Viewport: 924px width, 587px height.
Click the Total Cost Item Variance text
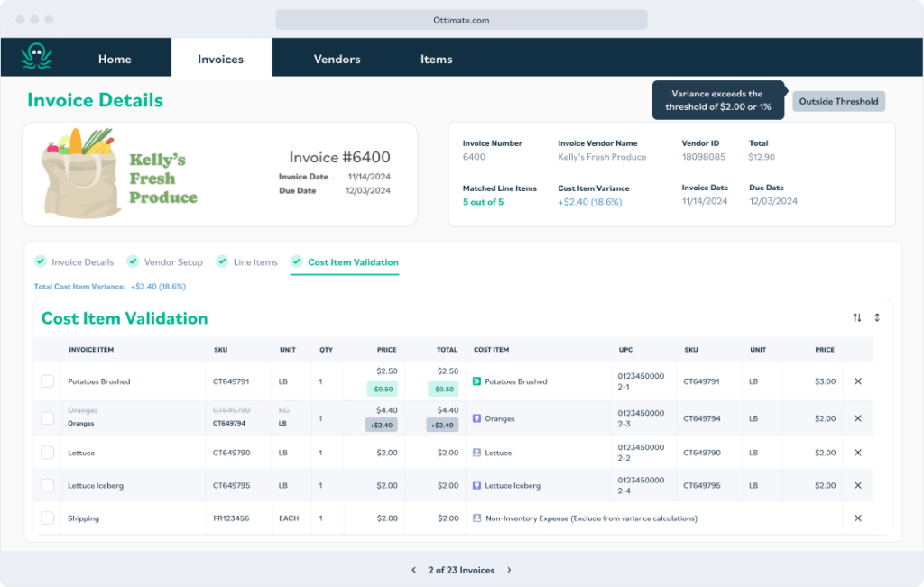tap(109, 287)
